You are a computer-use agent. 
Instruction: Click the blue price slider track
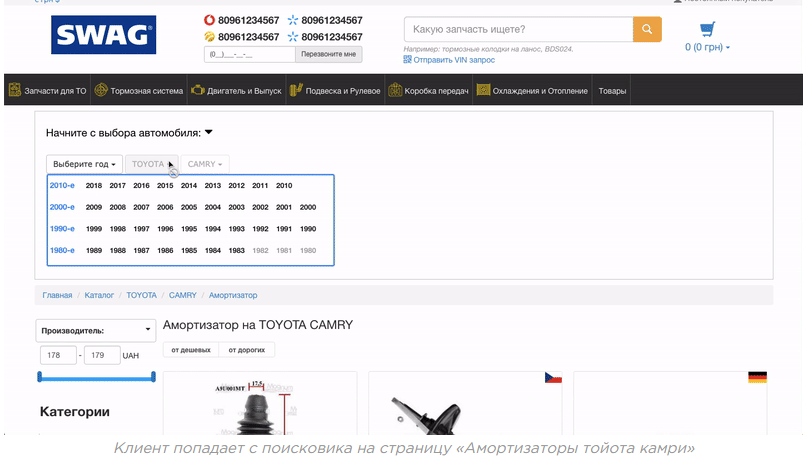(x=96, y=378)
